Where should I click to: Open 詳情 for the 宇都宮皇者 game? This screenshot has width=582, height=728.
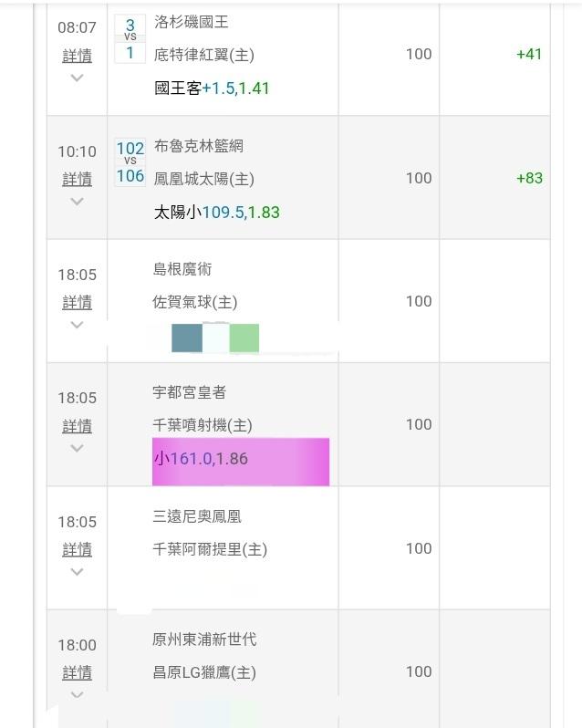pos(77,426)
